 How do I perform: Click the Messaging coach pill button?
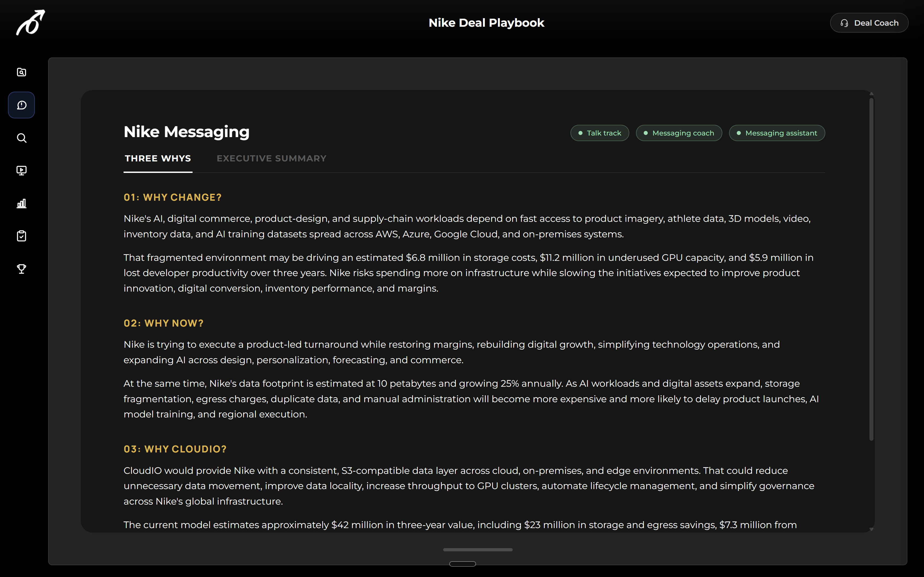tap(679, 133)
